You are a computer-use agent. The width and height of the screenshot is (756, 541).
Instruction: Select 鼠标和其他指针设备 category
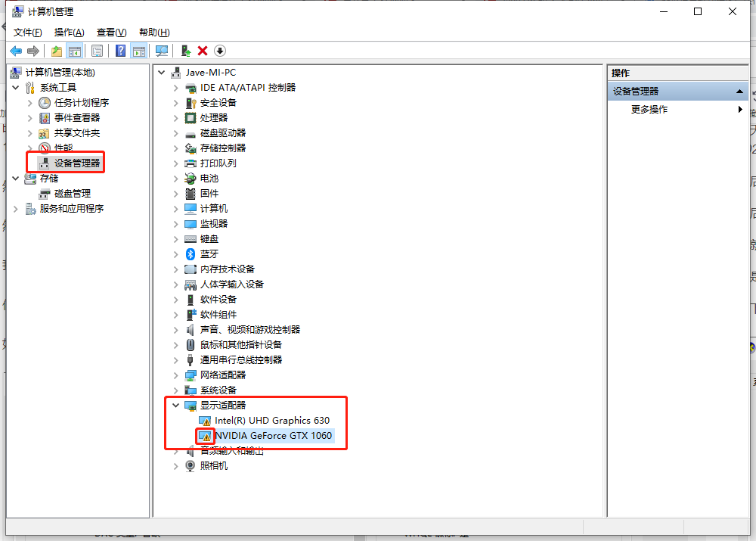[241, 345]
